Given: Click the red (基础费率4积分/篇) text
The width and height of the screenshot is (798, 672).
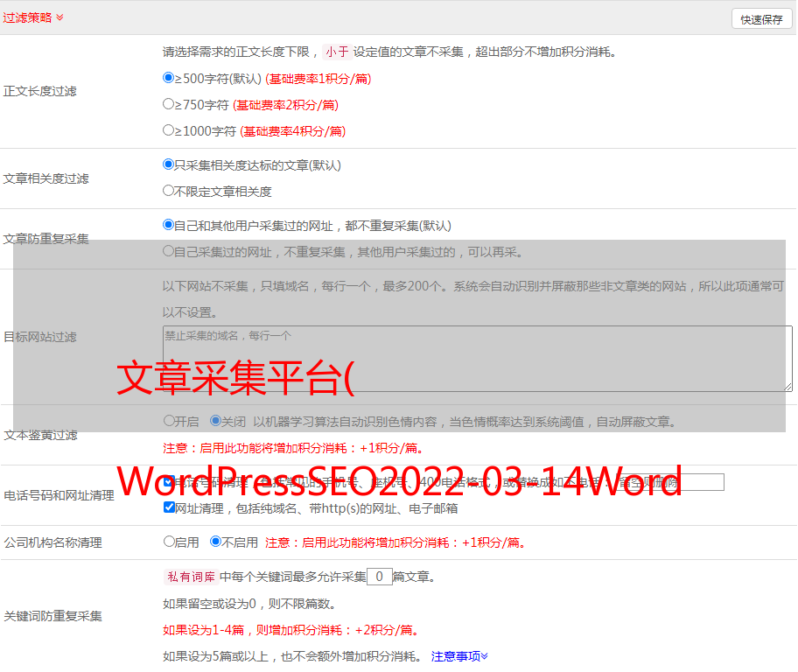Looking at the screenshot, I should coord(292,131).
